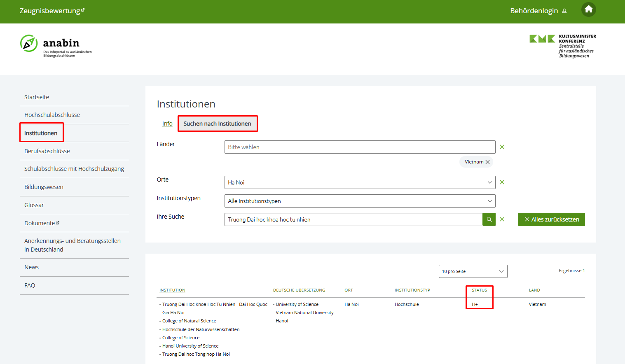Open Zeugnisbewertung external link

coord(52,11)
